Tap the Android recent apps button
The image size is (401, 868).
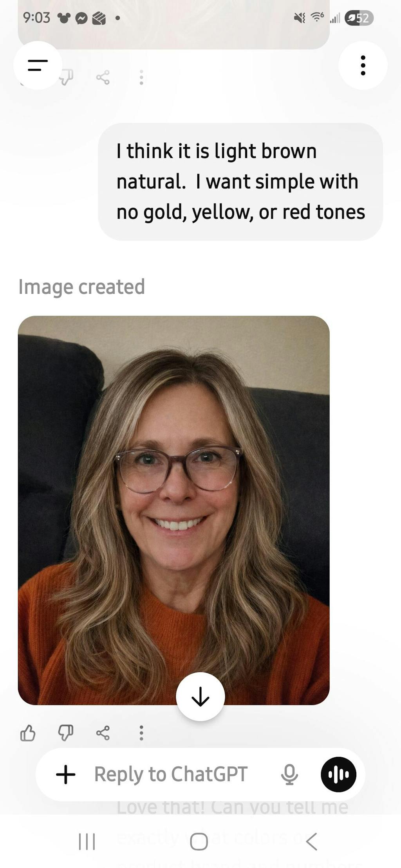tap(87, 842)
